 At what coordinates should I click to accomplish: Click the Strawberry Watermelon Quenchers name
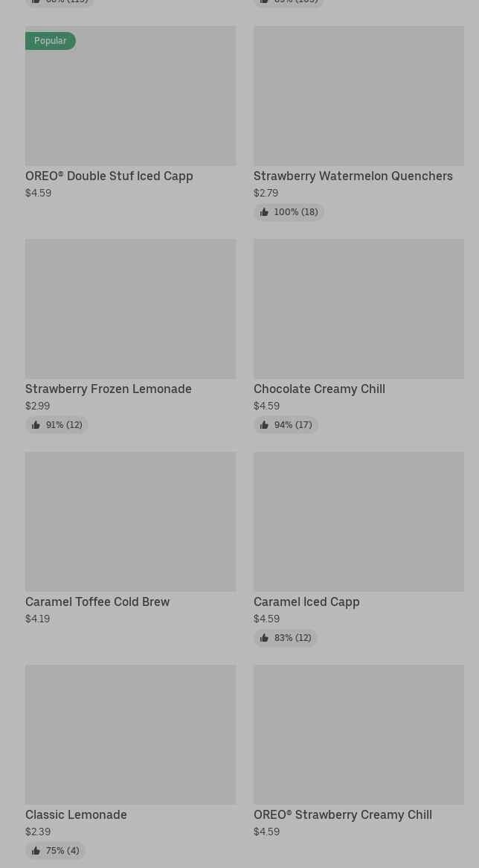(x=353, y=176)
